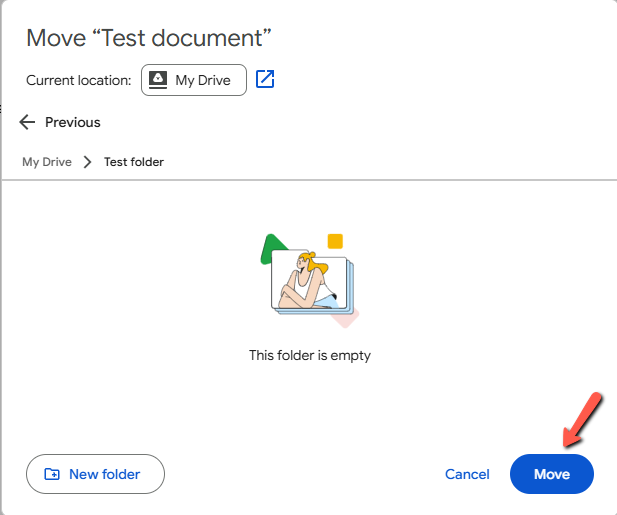This screenshot has height=515, width=617.
Task: Click the "This folder is empty" message
Action: [310, 355]
